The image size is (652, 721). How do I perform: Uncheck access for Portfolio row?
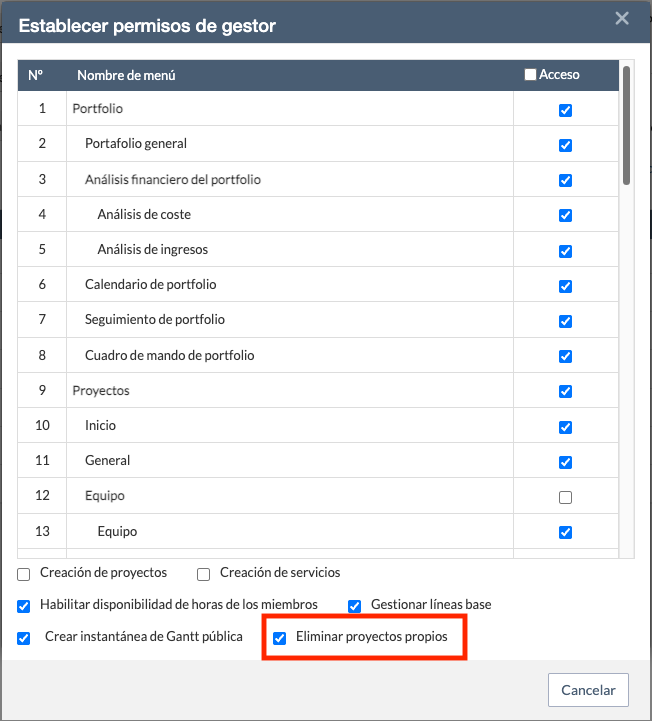[x=566, y=110]
